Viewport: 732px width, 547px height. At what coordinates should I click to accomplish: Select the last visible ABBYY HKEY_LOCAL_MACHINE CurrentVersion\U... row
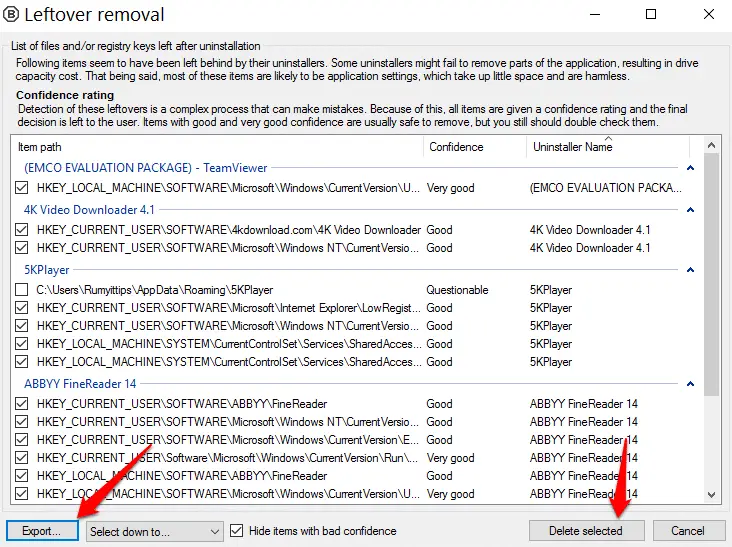[x=350, y=494]
